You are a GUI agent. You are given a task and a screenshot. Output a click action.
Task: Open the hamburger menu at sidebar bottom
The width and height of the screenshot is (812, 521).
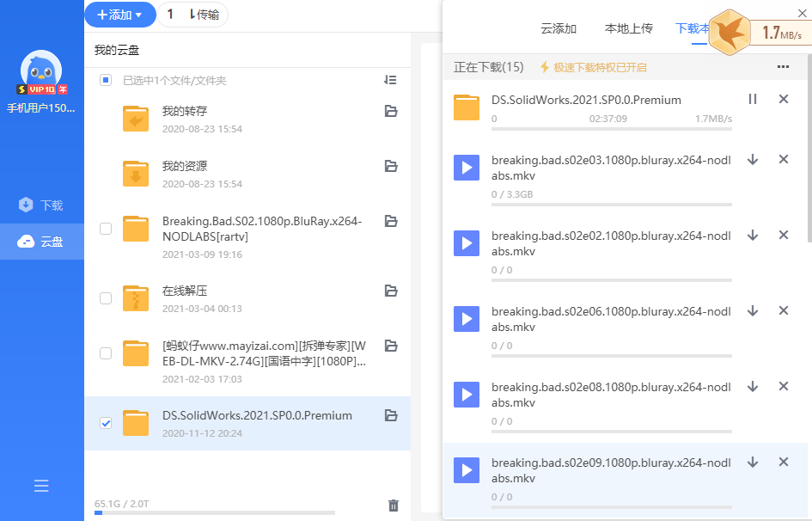[41, 486]
